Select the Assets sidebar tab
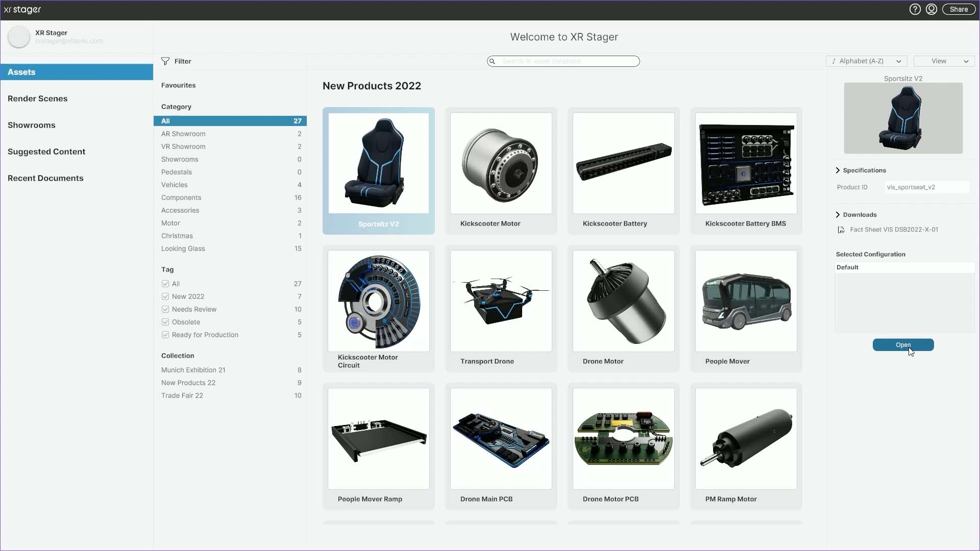980x551 pixels. tap(77, 72)
